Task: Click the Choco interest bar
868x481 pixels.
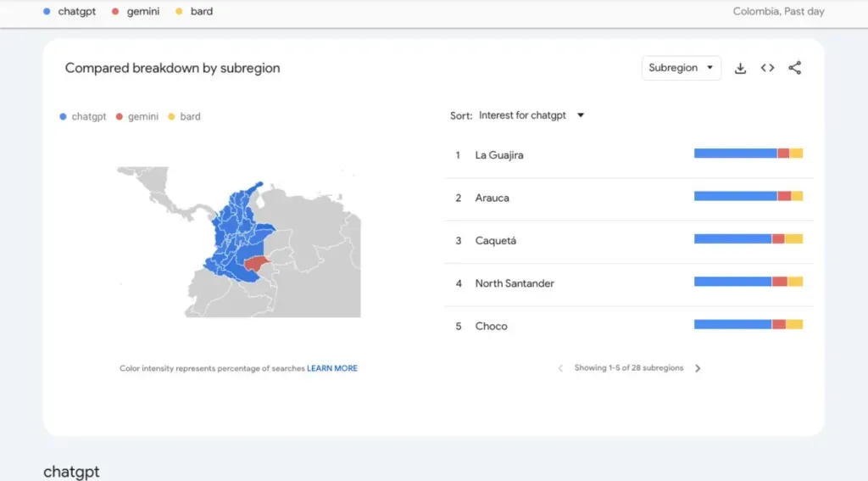Action: 748,324
